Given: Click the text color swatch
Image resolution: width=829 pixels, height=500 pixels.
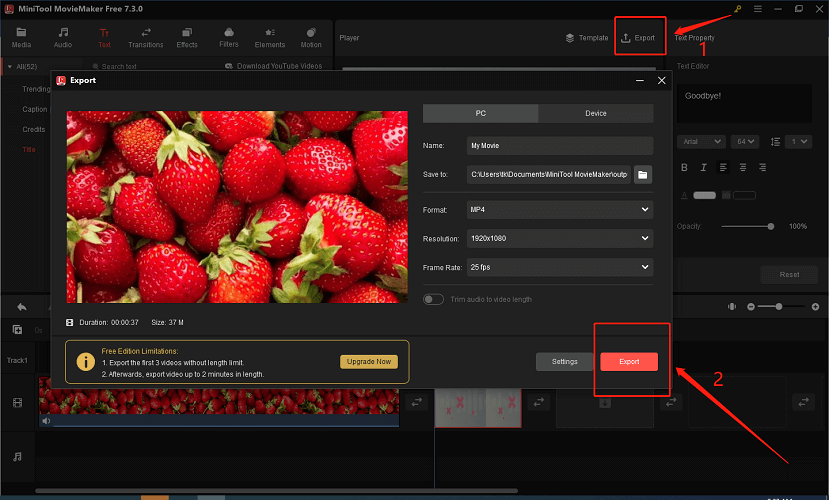Looking at the screenshot, I should [704, 196].
